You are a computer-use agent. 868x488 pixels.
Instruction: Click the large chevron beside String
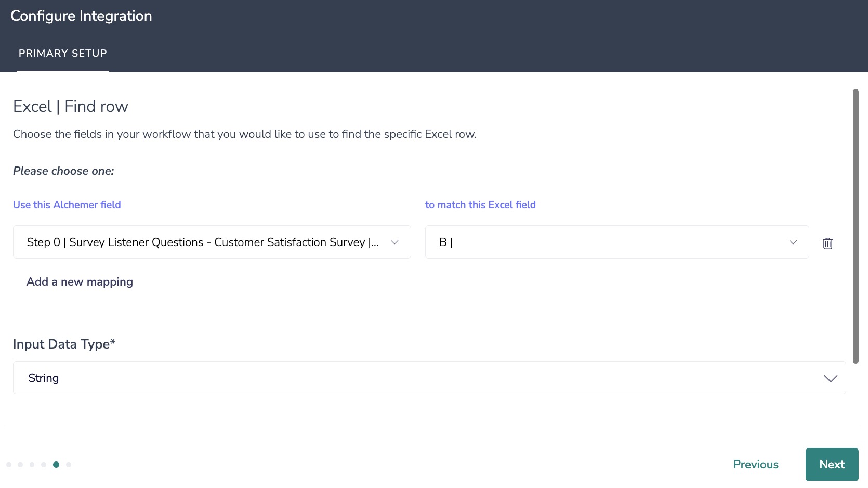(x=830, y=378)
